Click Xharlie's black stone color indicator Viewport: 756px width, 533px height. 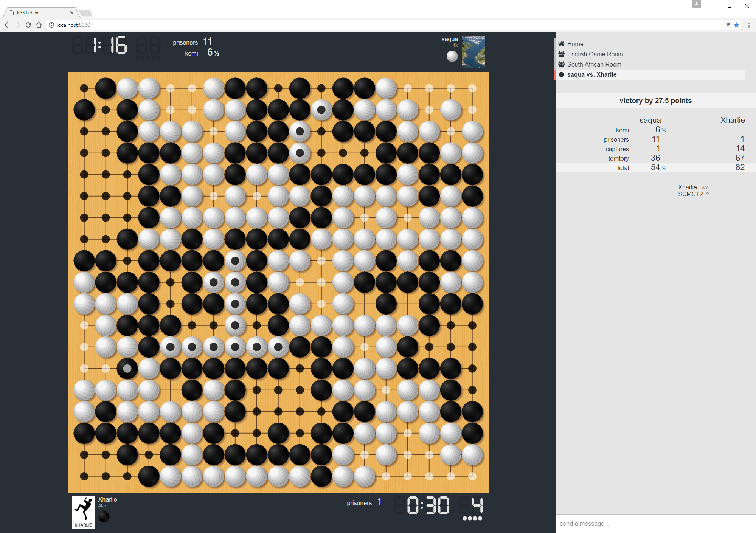(x=104, y=517)
